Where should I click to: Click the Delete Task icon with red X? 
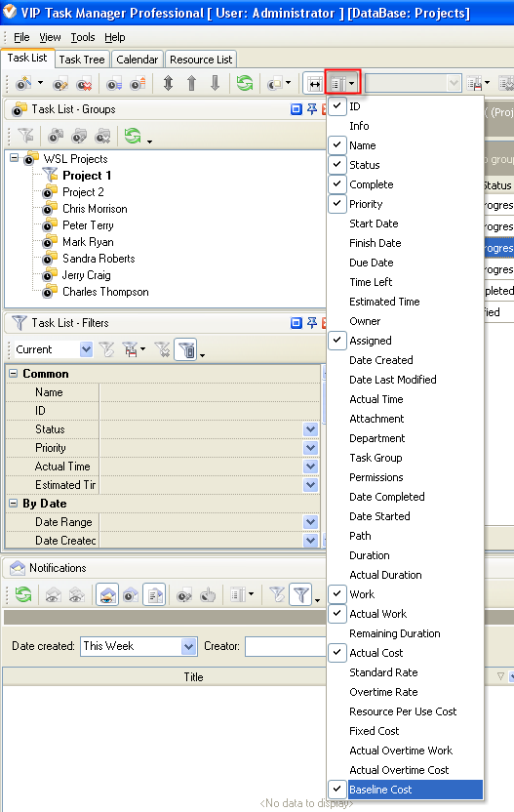pyautogui.click(x=84, y=83)
